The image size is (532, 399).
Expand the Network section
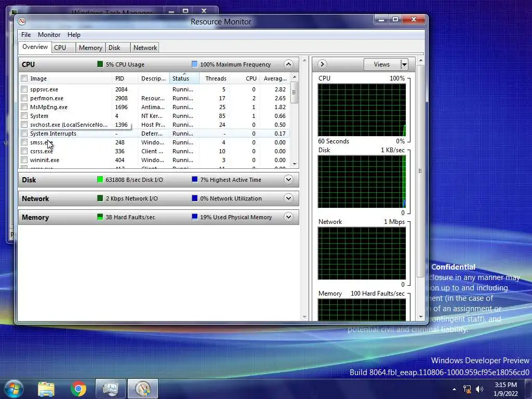288,198
